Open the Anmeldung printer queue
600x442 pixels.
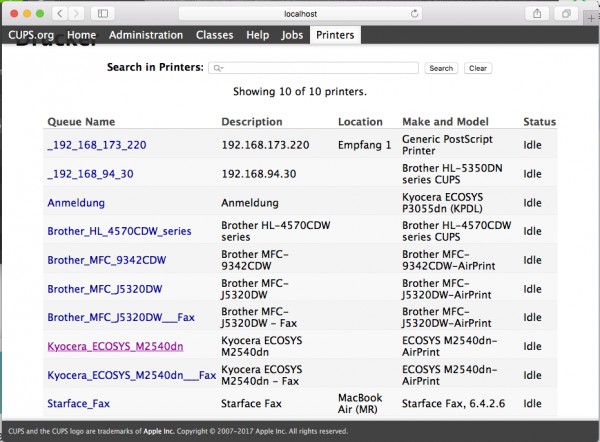click(x=76, y=203)
